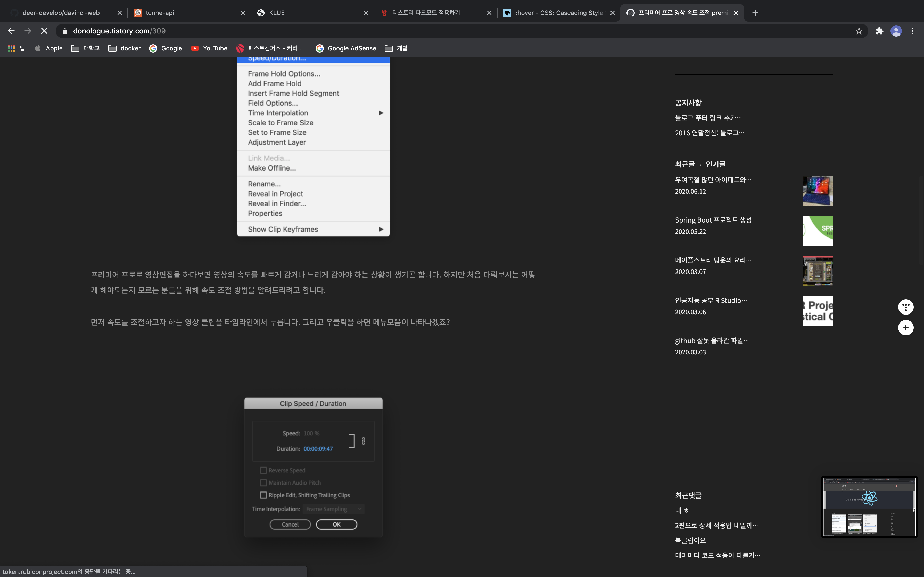Open the Chrome profile avatar
The width and height of the screenshot is (924, 577).
click(x=896, y=31)
